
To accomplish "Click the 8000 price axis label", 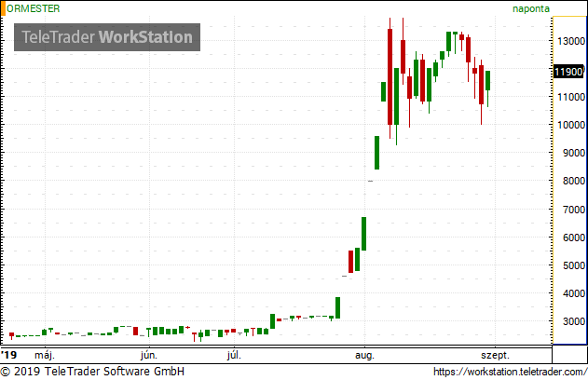I will pos(574,181).
